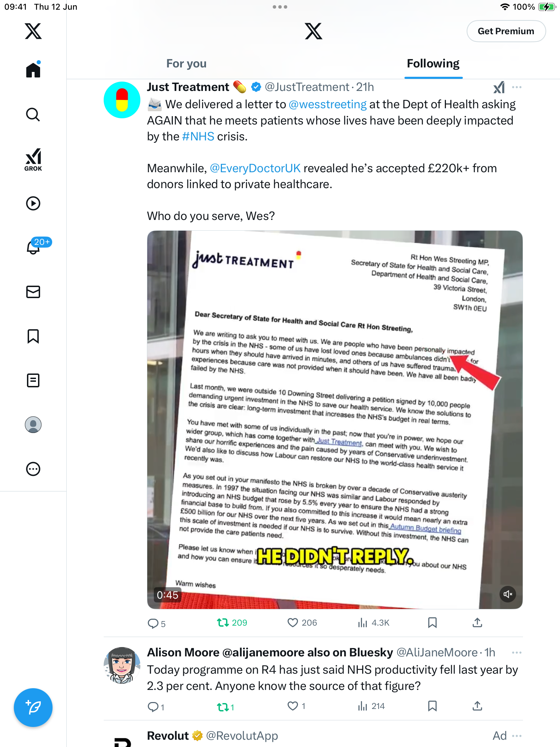560x747 pixels.
Task: Open more options on Just Treatment post
Action: pyautogui.click(x=517, y=87)
